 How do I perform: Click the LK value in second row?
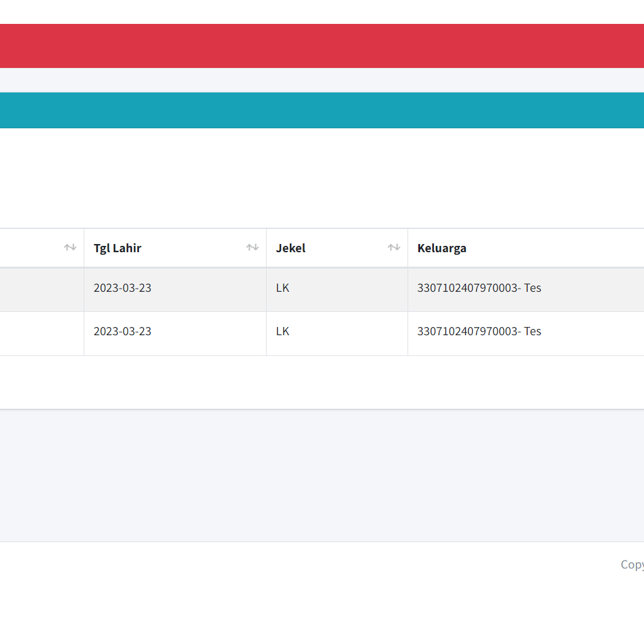click(x=282, y=331)
